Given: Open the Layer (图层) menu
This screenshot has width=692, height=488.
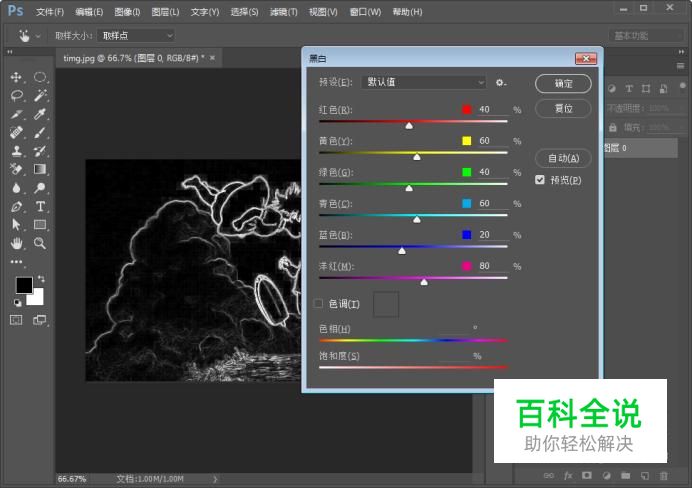Looking at the screenshot, I should click(x=165, y=12).
